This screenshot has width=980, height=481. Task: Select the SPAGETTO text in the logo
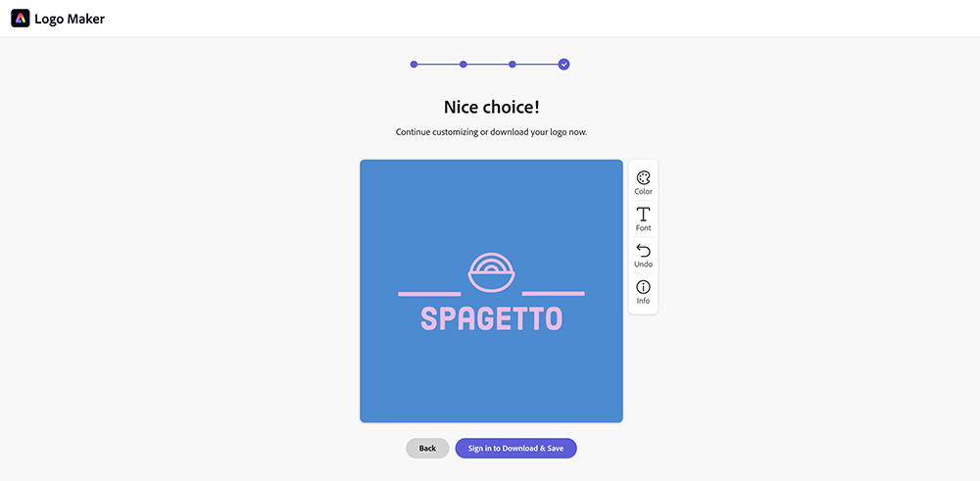491,318
